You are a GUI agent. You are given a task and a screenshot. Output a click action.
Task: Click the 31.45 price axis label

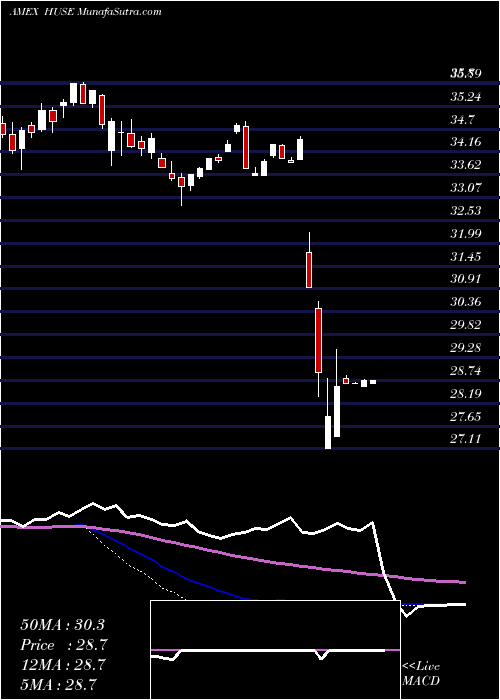tap(466, 256)
